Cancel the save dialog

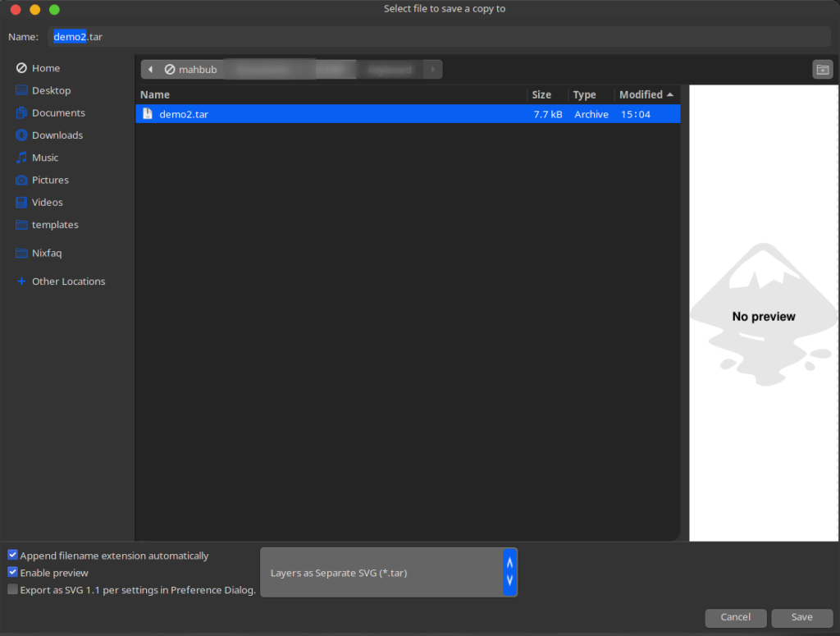735,617
